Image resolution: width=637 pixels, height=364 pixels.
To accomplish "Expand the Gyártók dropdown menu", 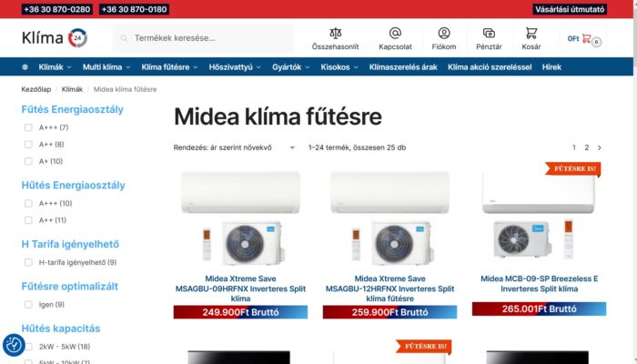I will click(x=290, y=67).
